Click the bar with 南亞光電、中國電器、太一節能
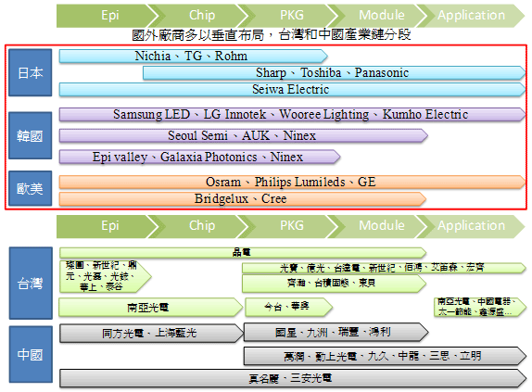This screenshot has height=392, width=532. click(x=480, y=308)
